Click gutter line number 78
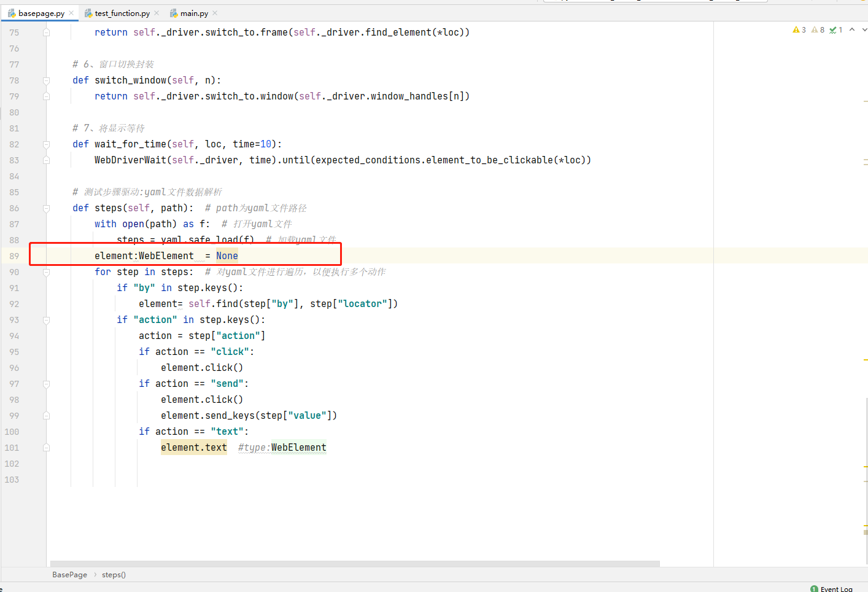 coord(14,80)
